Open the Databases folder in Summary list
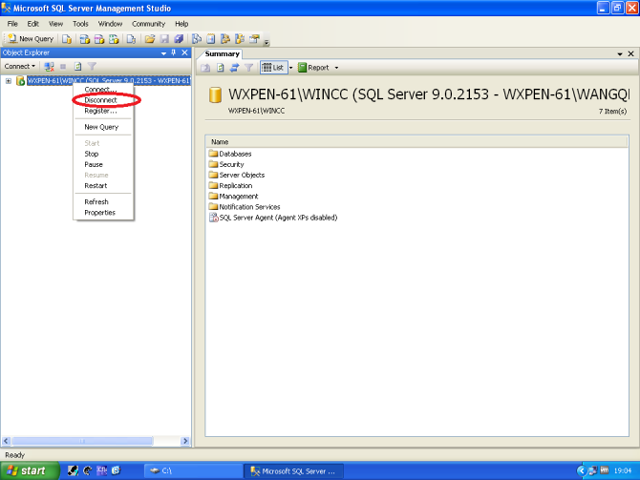The width and height of the screenshot is (640, 480). click(235, 154)
